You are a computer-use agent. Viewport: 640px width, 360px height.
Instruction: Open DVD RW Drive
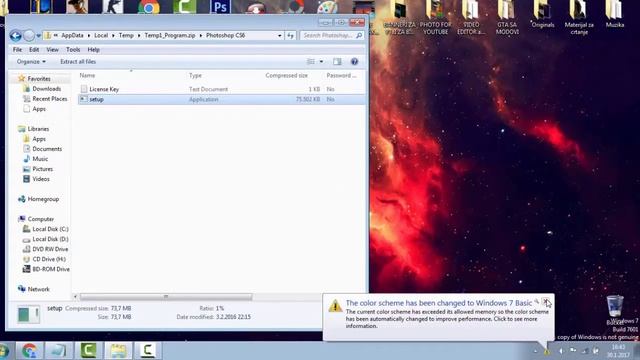click(x=50, y=249)
